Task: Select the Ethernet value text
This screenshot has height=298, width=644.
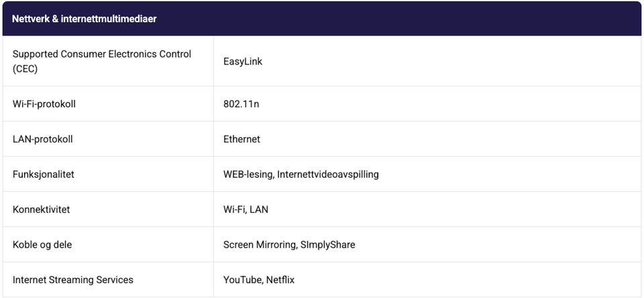Action: coord(241,139)
